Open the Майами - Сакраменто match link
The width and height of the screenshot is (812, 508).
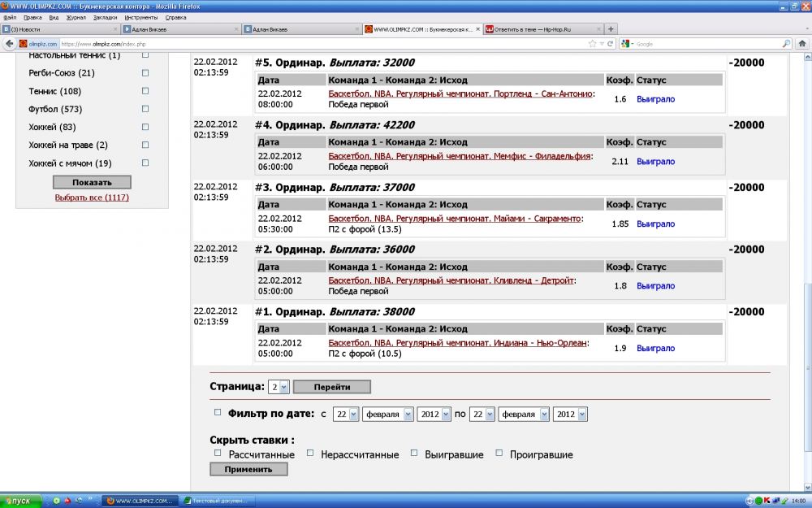pos(455,219)
